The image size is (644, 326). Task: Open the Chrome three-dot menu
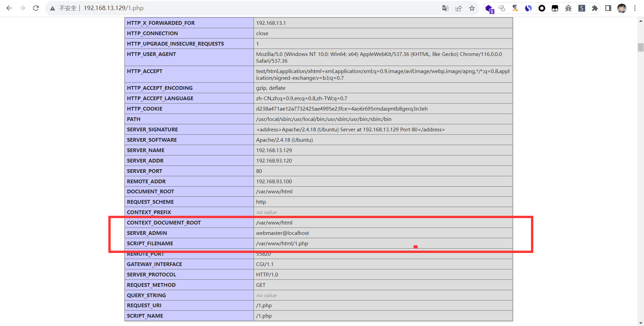[635, 8]
